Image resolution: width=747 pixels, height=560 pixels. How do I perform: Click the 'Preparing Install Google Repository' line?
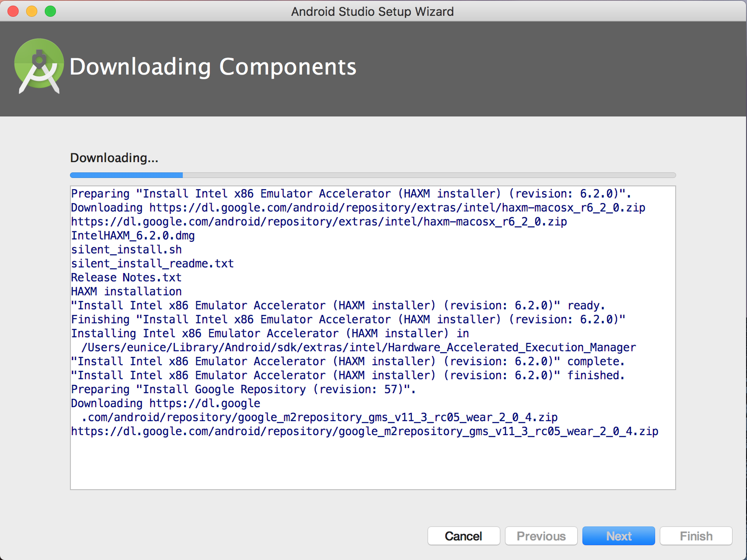tap(243, 389)
